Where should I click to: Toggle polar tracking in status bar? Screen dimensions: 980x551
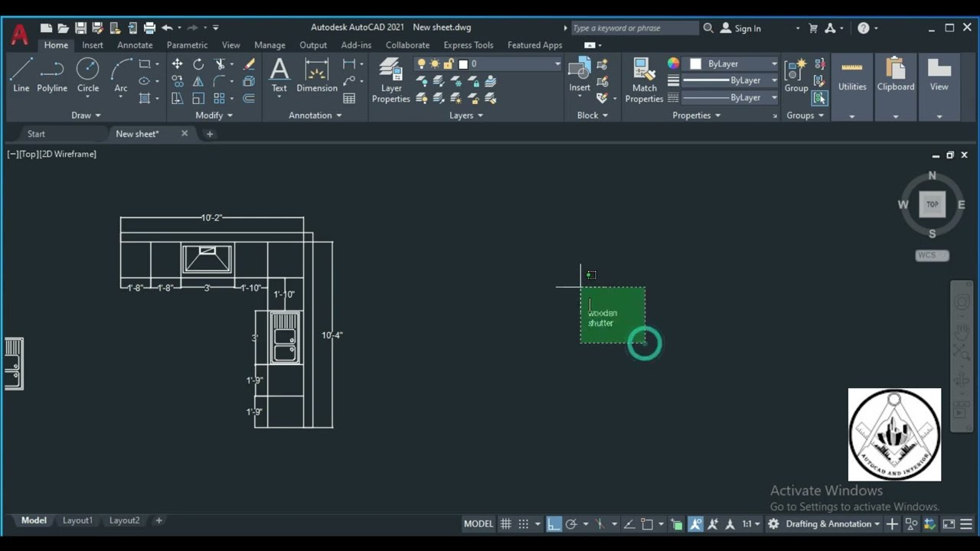tap(571, 524)
